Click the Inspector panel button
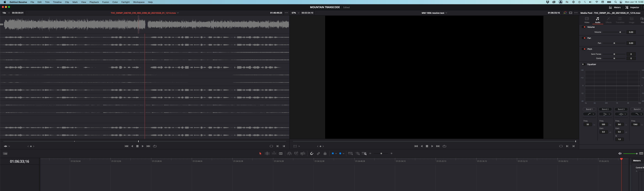The image size is (644, 191). (x=632, y=7)
